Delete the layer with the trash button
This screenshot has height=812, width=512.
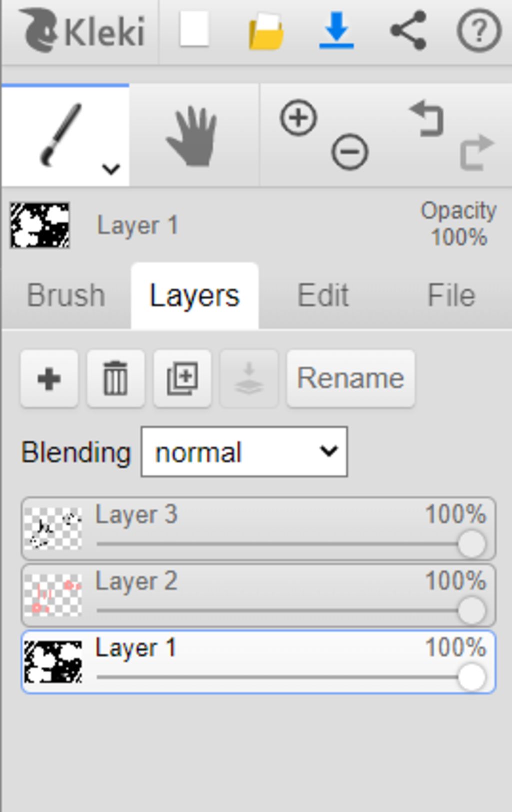(x=116, y=378)
